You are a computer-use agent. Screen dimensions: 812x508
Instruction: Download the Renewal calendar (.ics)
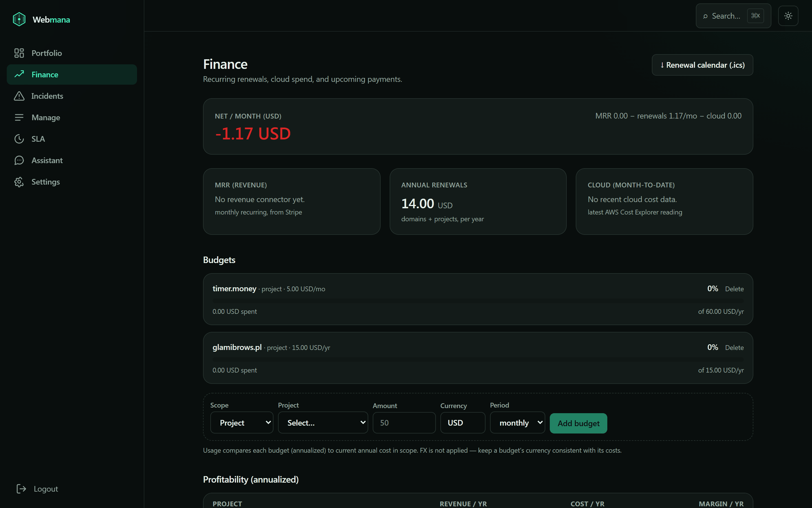[702, 65]
